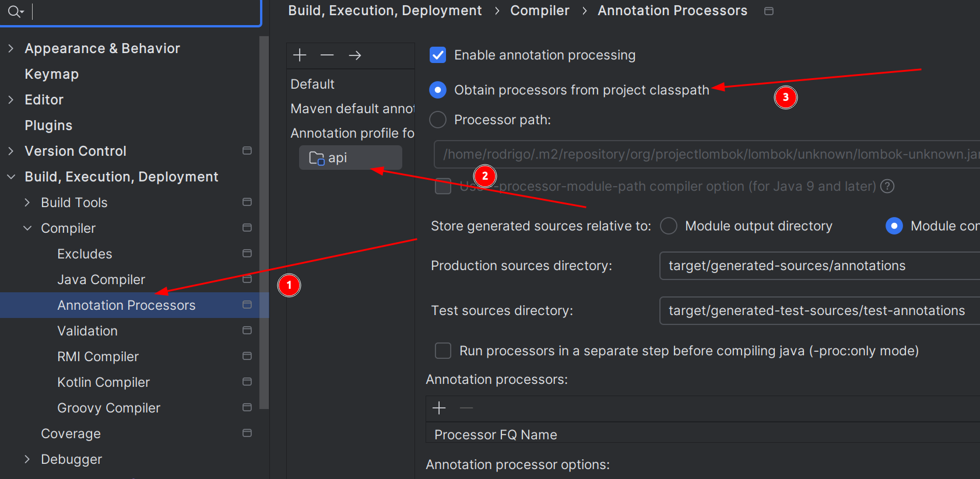Select the Annotation profile for entry
980x479 pixels.
(x=352, y=133)
